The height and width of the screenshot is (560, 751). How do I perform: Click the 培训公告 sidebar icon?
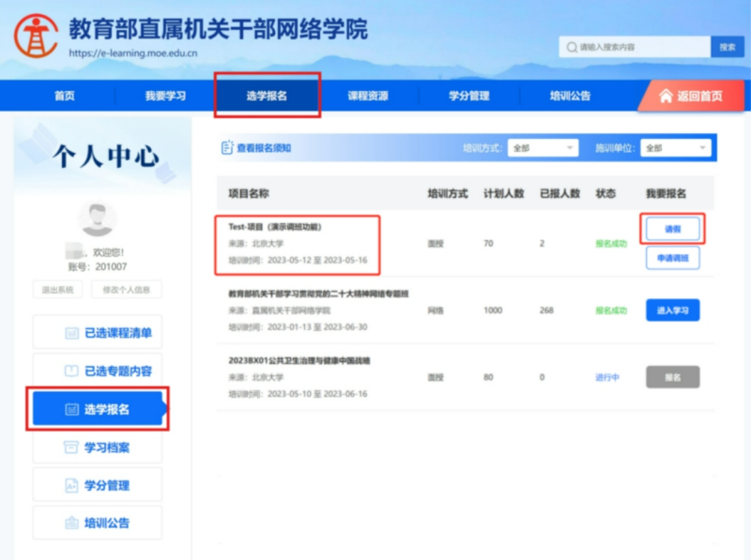coord(71,522)
